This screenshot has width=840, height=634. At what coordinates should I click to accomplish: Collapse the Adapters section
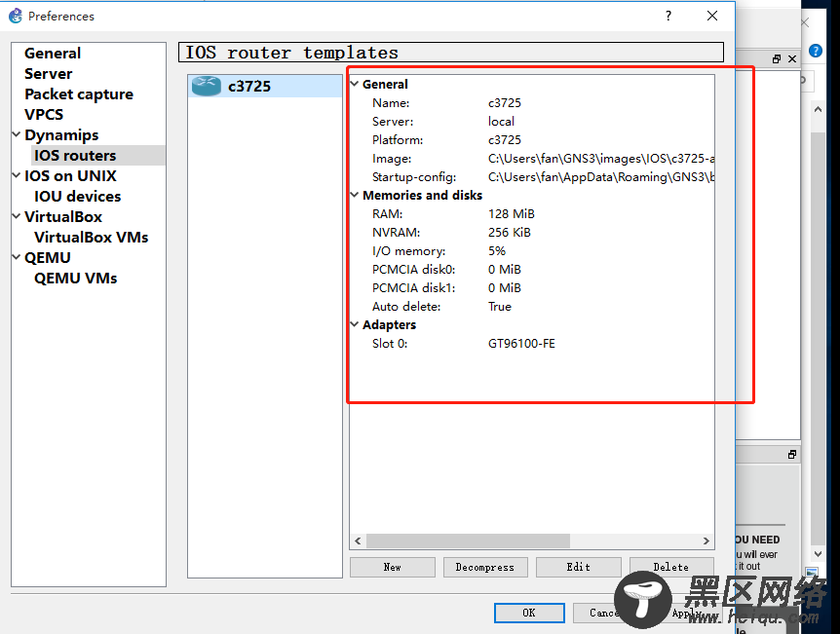(x=355, y=324)
